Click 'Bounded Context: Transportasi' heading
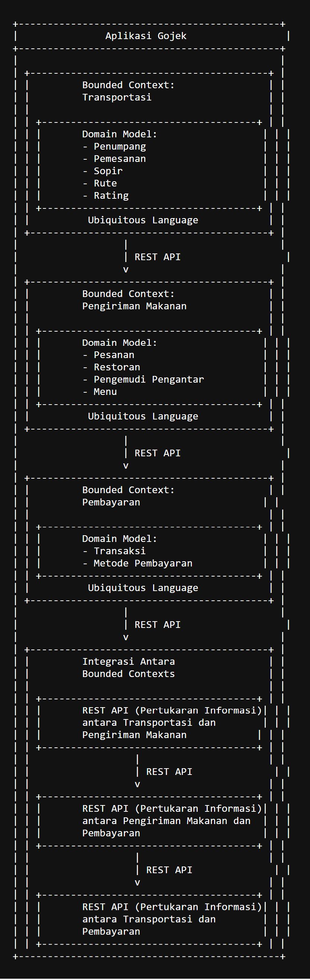 (x=128, y=91)
